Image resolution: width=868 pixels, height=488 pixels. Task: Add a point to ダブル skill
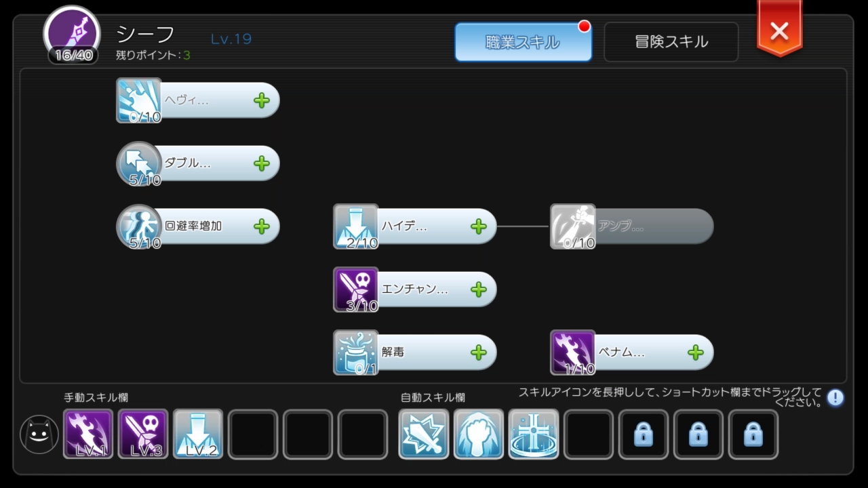262,163
